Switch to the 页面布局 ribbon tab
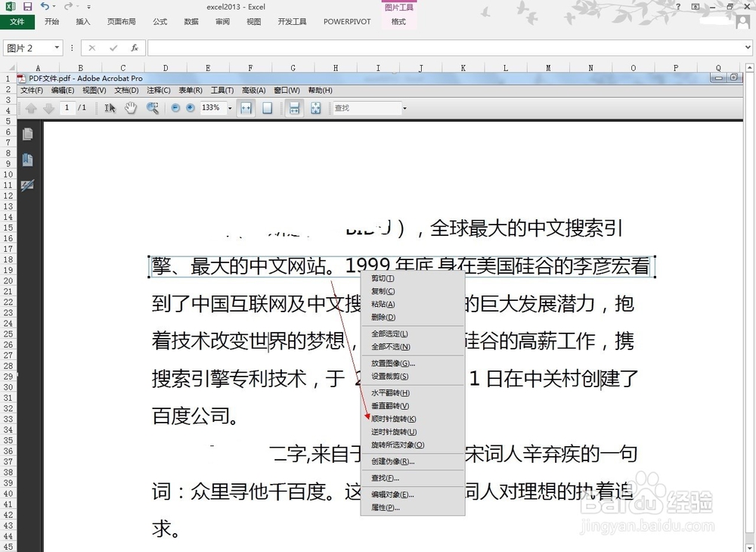Viewport: 756px width, 552px height. pyautogui.click(x=121, y=22)
